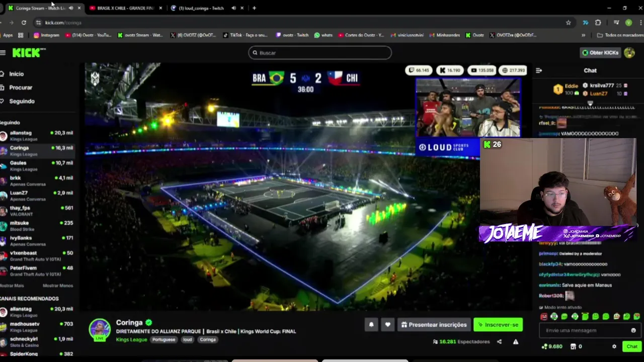Open Instagram bookmark

(46, 35)
